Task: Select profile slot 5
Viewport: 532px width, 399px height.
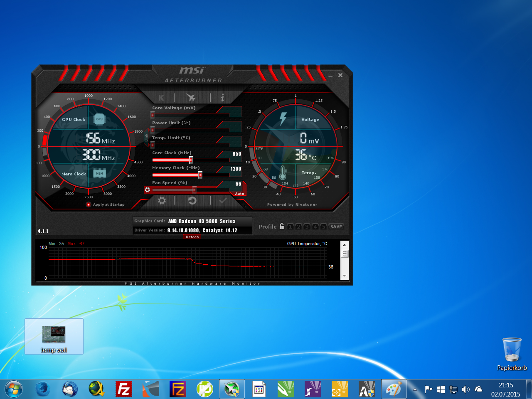Action: (x=323, y=227)
